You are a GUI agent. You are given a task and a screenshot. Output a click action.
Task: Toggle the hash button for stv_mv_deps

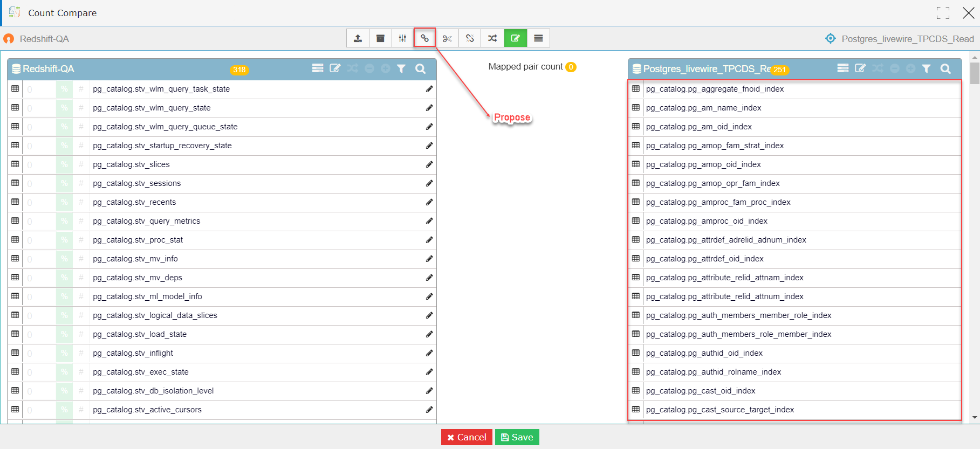(x=81, y=278)
